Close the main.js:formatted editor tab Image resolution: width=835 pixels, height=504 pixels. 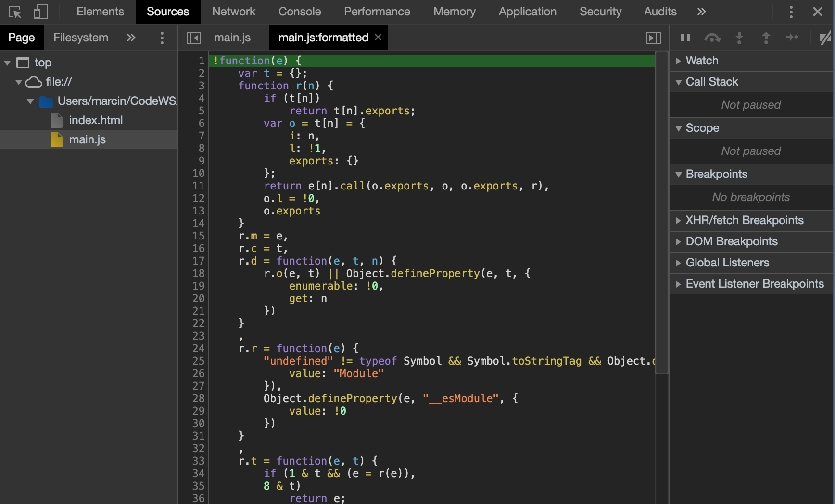click(x=378, y=37)
